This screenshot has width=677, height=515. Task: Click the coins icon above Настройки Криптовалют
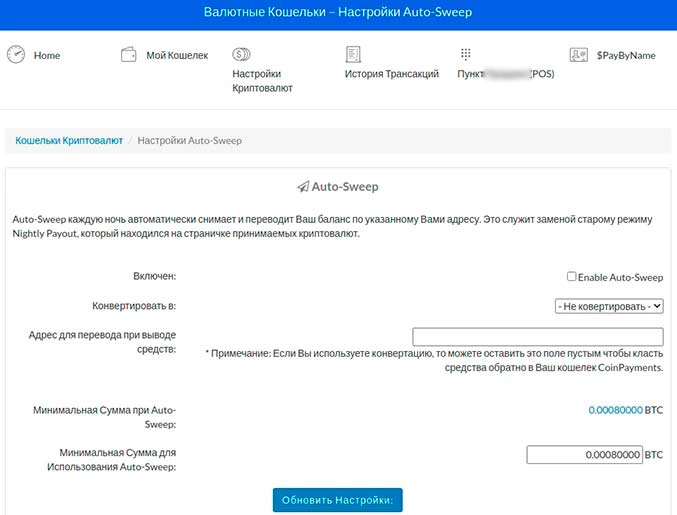(x=241, y=55)
